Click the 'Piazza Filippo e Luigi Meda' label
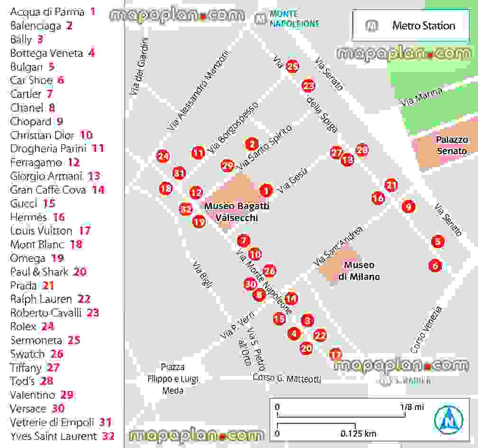This screenshot has height=448, width=478. [173, 379]
